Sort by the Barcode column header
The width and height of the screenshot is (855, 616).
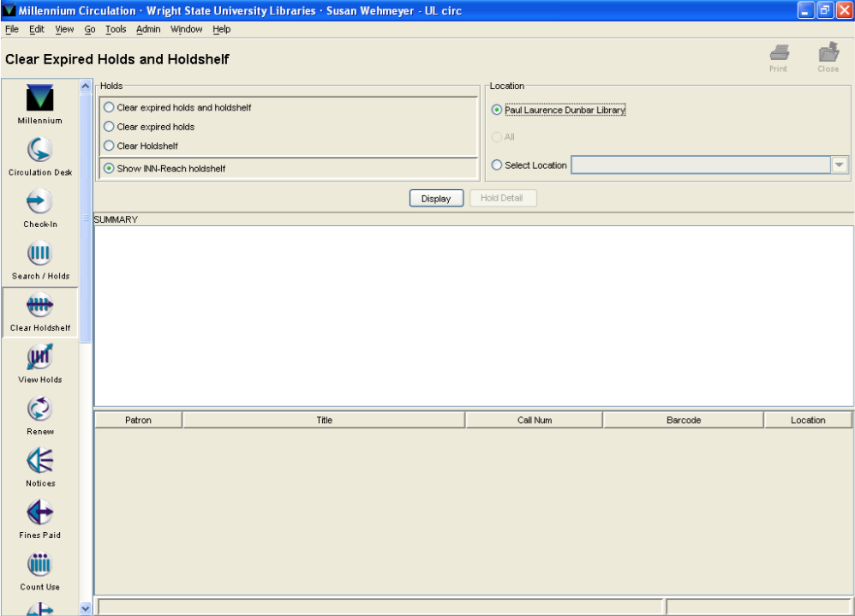[684, 420]
